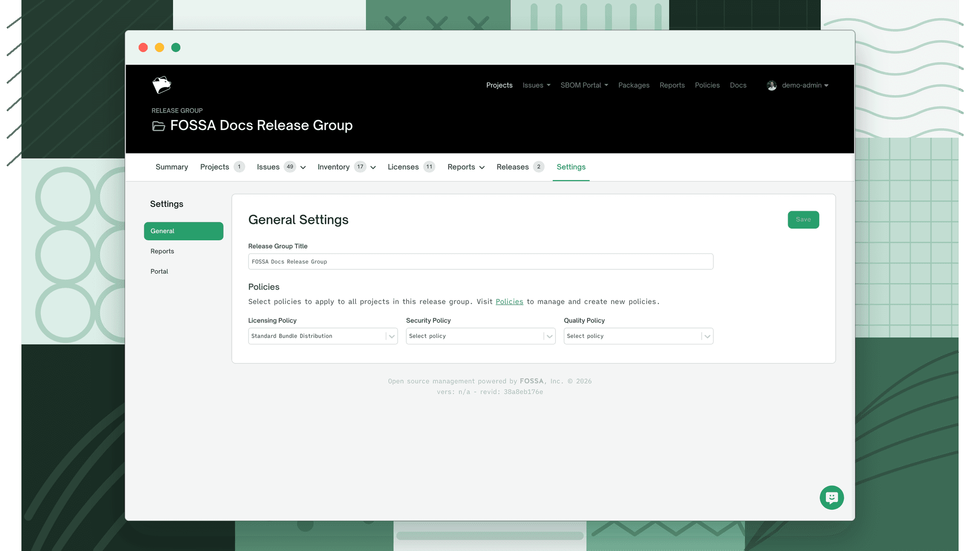Open Reports in top navigation

(672, 85)
